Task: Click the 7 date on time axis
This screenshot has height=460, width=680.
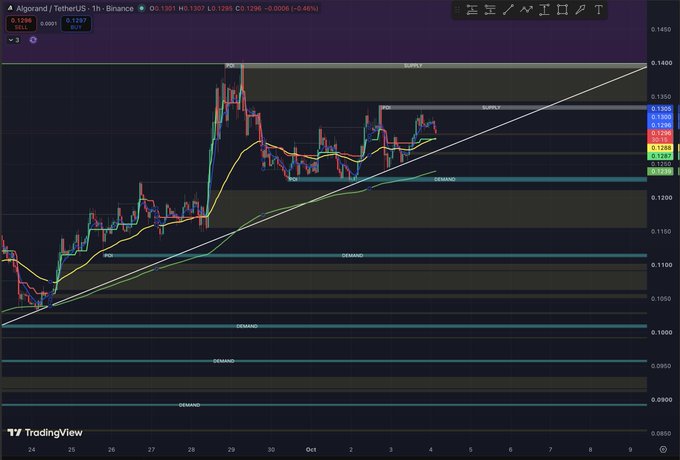Action: pyautogui.click(x=550, y=450)
